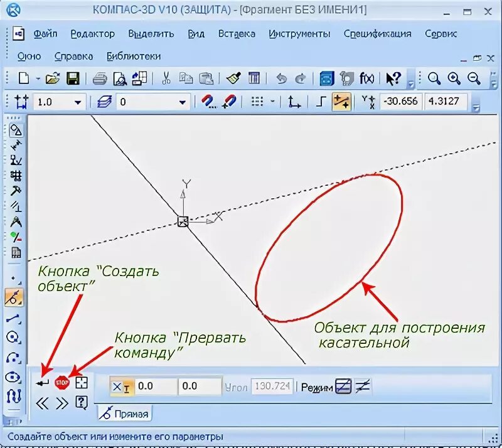Open the help question button in the property panel
This screenshot has height=448, width=502.
82,403
